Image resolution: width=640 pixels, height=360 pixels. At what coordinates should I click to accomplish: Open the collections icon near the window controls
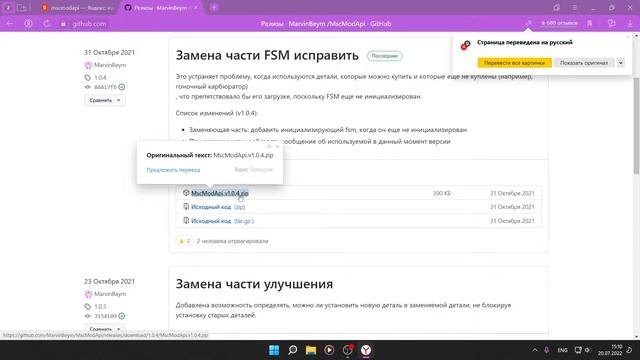[x=557, y=8]
